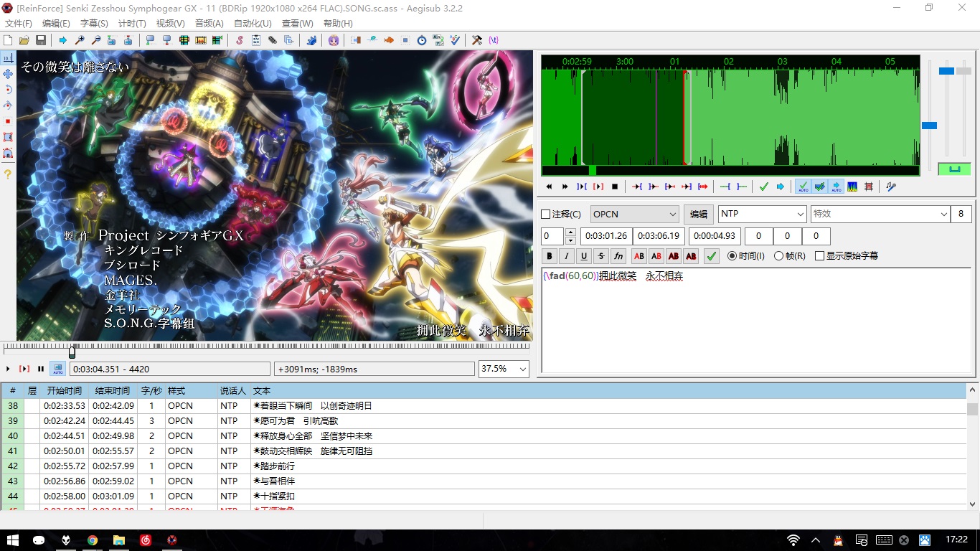The height and width of the screenshot is (551, 980).
Task: Toggle audio auto-scroll button
Action: coord(836,187)
